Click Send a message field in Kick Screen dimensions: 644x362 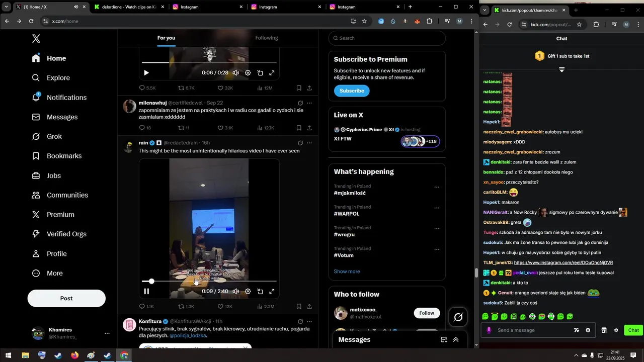click(532, 330)
